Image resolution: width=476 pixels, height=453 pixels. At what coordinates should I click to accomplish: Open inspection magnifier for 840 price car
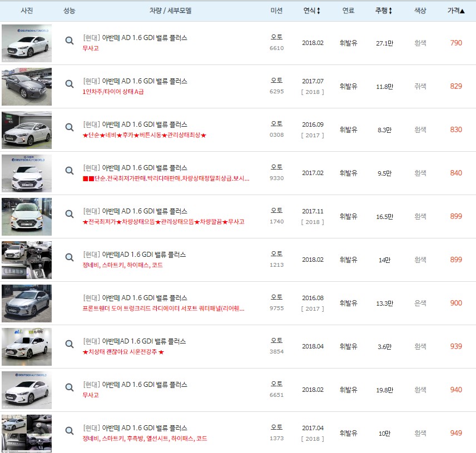[x=70, y=171]
